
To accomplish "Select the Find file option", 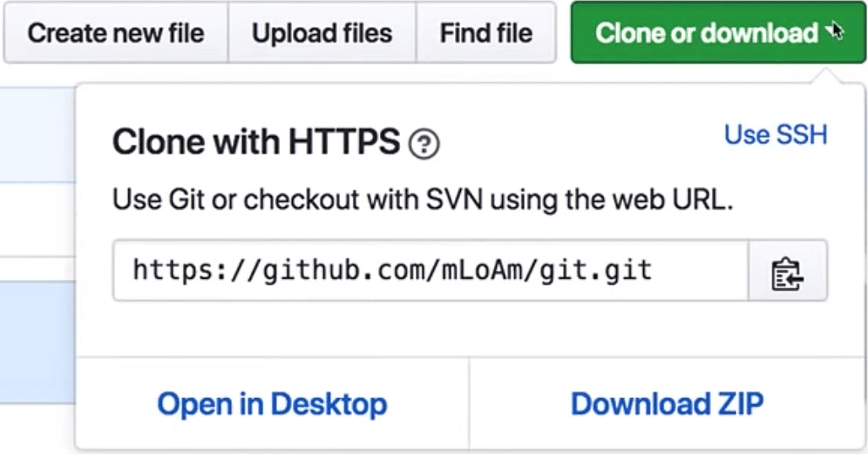I will pos(485,33).
